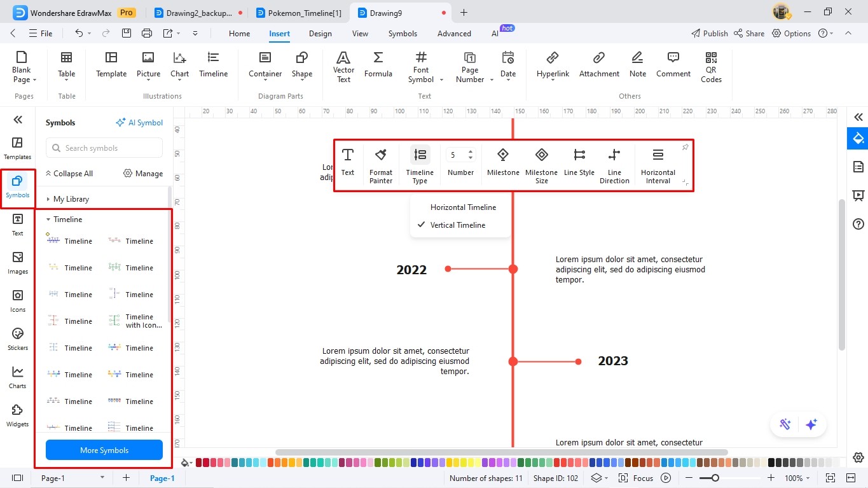Screen dimensions: 868x488
Task: Insert a Note
Action: 638,65
